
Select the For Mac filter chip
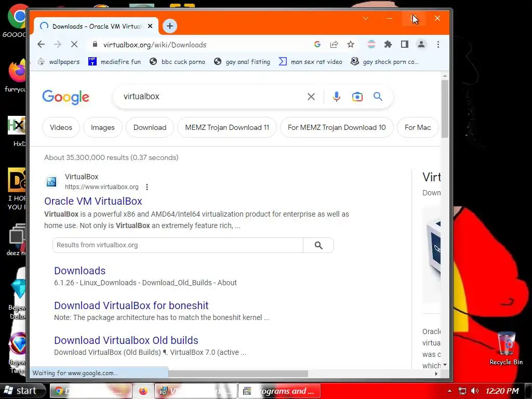[x=418, y=128]
